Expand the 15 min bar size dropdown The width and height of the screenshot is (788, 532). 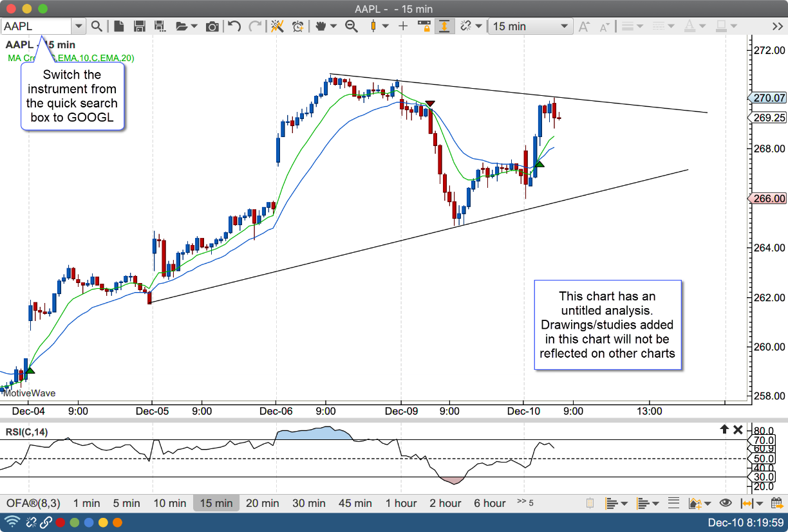564,26
